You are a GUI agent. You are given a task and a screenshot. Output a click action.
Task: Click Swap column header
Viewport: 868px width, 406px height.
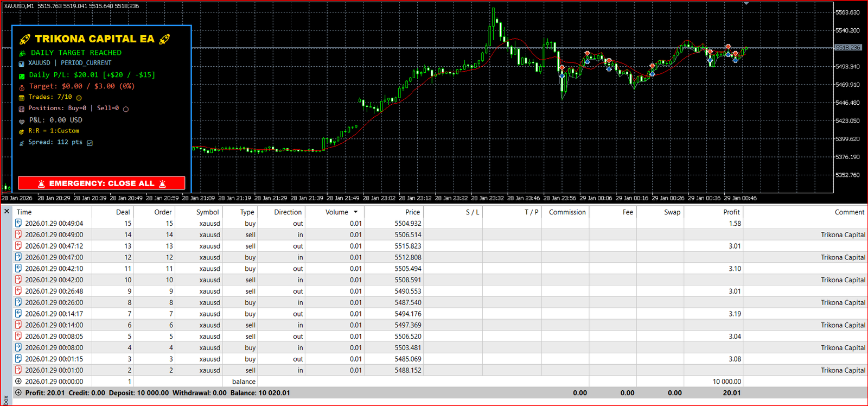coord(672,212)
